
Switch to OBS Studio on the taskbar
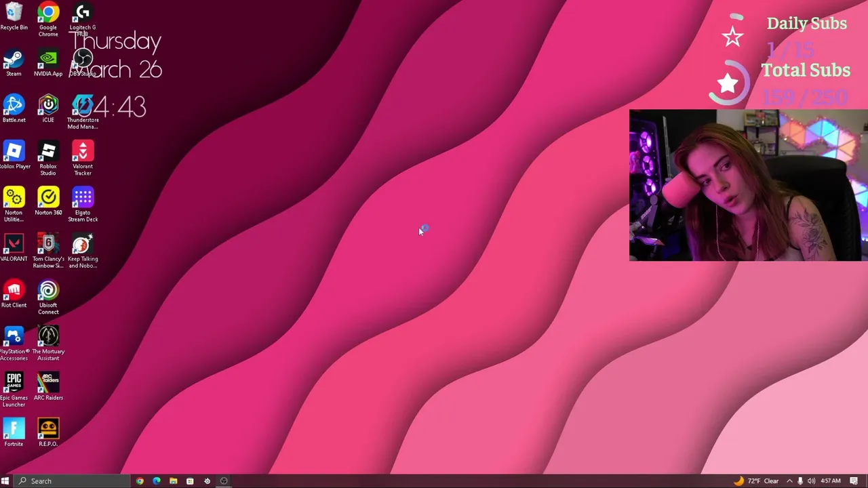click(224, 481)
